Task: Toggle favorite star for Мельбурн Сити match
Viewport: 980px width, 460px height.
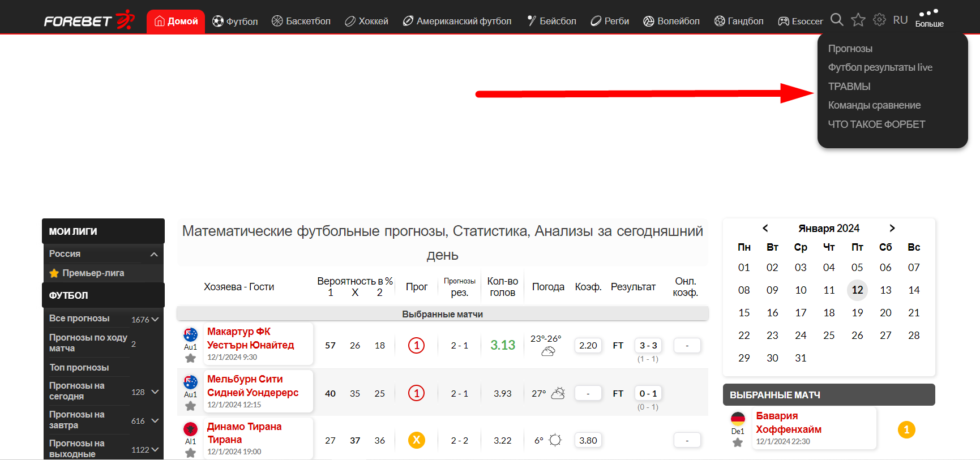Action: coord(190,406)
